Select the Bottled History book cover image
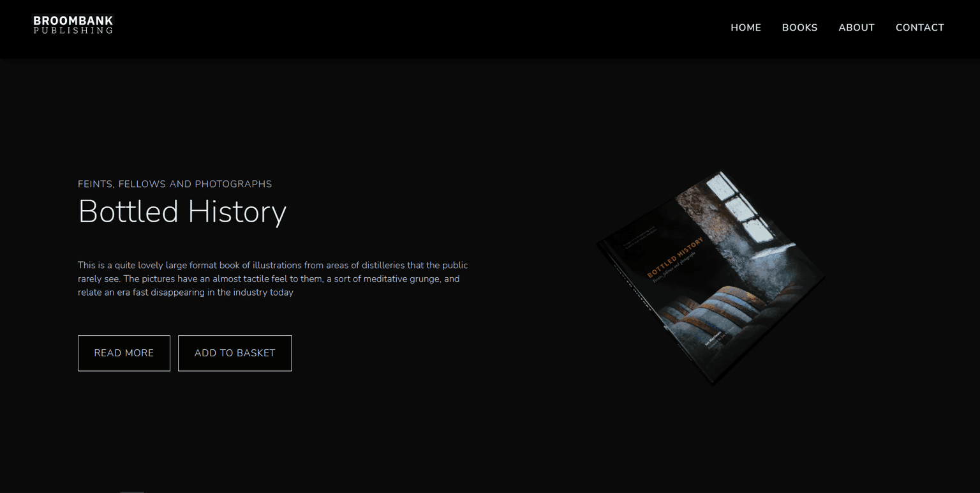Screen dimensions: 980x493 point(710,278)
